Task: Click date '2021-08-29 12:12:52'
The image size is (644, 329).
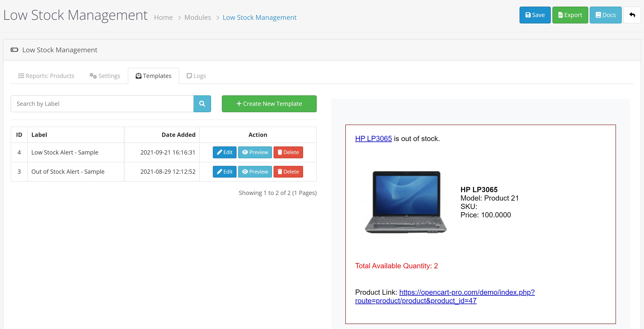Action: tap(168, 172)
